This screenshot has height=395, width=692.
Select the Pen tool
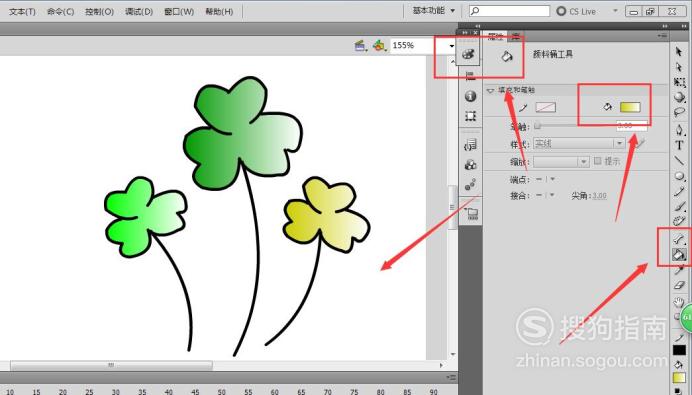(x=679, y=130)
